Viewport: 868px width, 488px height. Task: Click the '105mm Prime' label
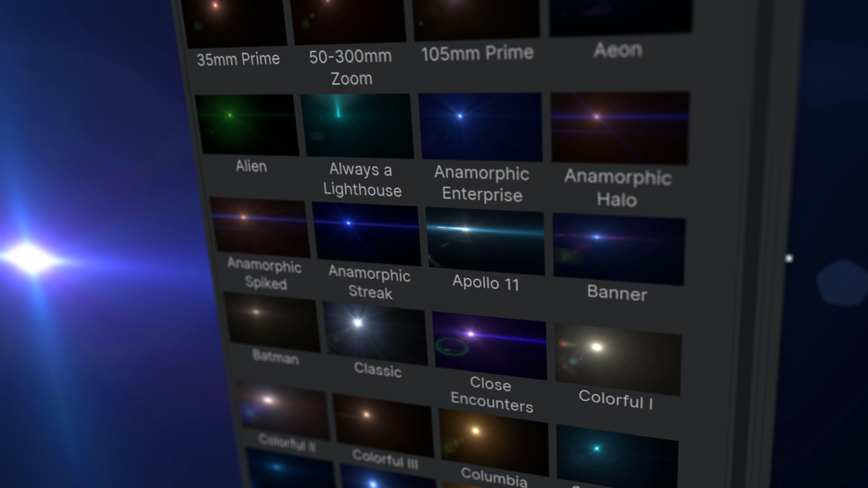point(477,53)
